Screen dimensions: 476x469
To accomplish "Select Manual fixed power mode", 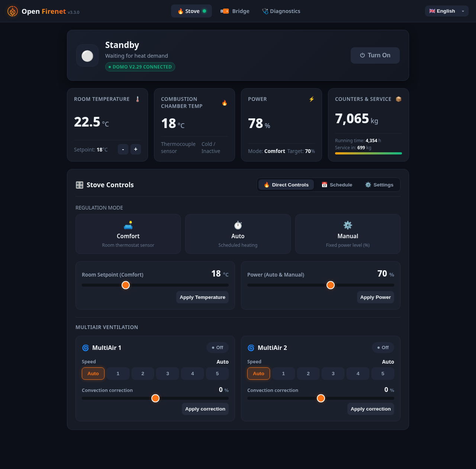I will pyautogui.click(x=348, y=234).
